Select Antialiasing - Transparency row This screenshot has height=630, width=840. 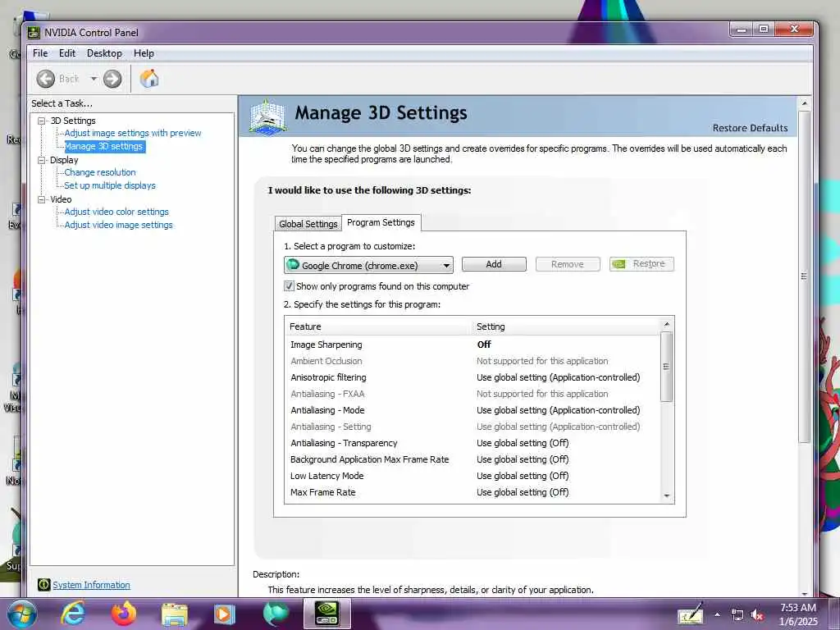coord(472,443)
